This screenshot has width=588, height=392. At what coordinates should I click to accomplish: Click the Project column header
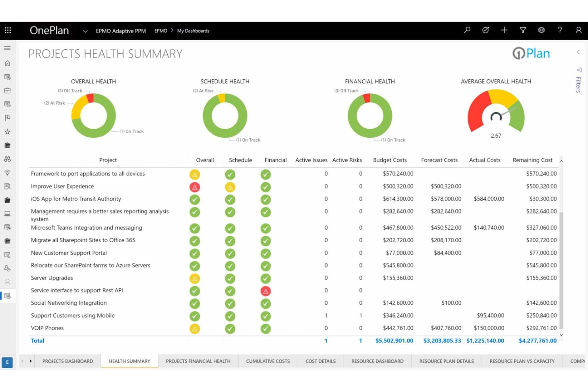(x=108, y=160)
